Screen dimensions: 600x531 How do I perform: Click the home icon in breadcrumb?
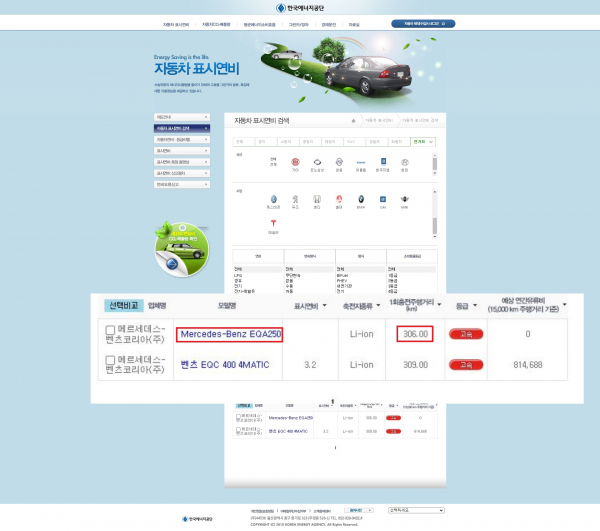[x=353, y=121]
